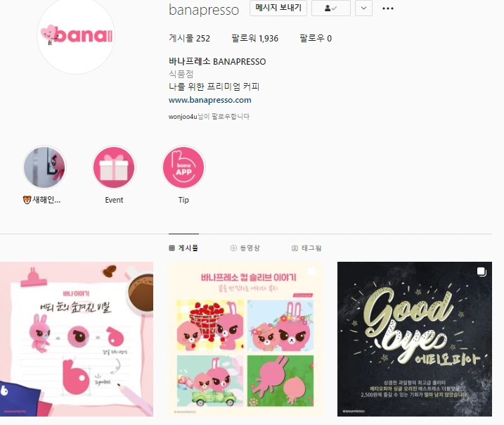The image size is (504, 425).
Task: Click the 게시물 252 post count
Action: (189, 38)
